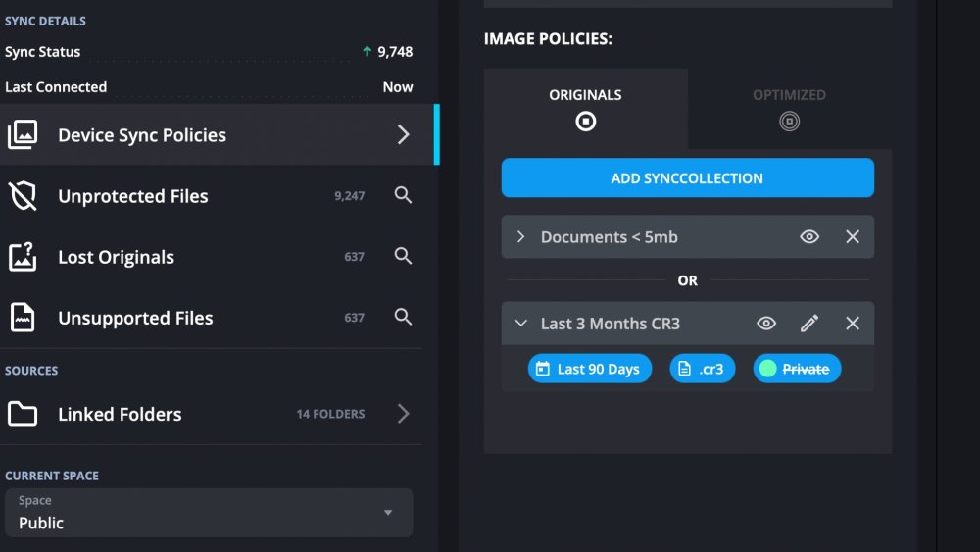Open search for Unsupported Files
The width and height of the screenshot is (980, 552).
(x=403, y=318)
